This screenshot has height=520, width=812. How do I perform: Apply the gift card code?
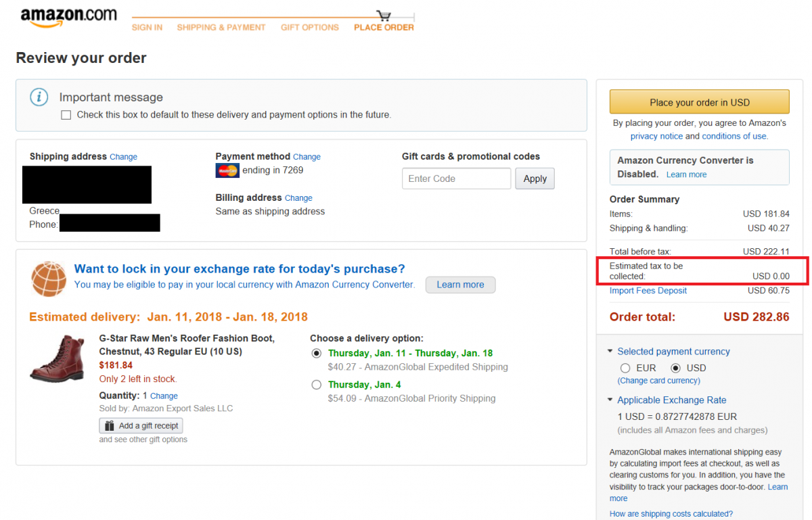tap(535, 179)
